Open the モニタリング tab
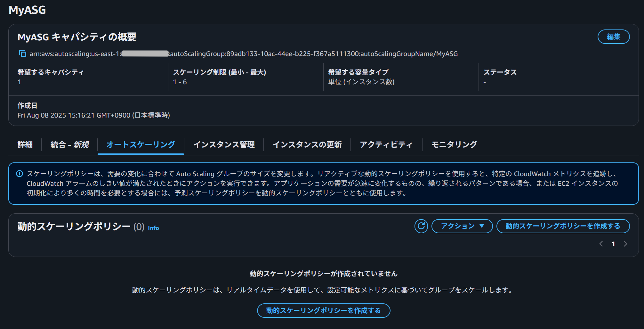The height and width of the screenshot is (329, 644). [454, 144]
